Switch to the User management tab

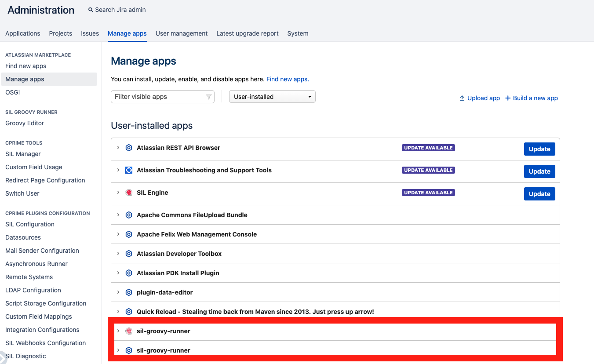(182, 33)
